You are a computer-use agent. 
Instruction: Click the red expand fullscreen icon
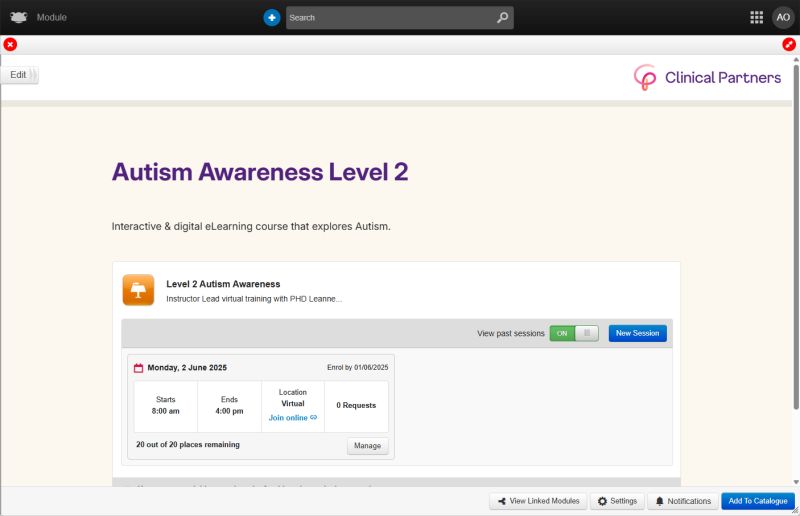(789, 44)
